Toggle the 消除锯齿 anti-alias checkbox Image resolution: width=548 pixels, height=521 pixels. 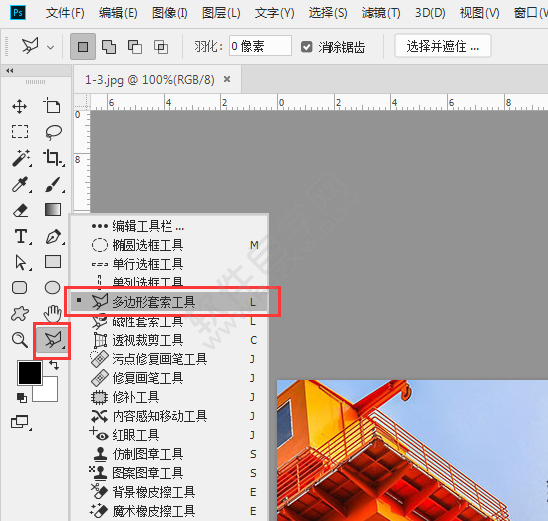tap(307, 46)
